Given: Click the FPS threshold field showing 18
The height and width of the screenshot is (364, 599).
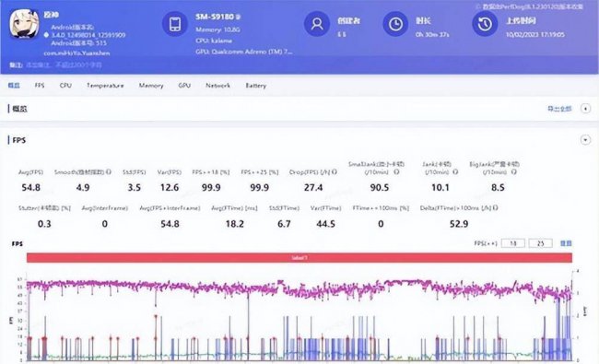Looking at the screenshot, I should (512, 243).
